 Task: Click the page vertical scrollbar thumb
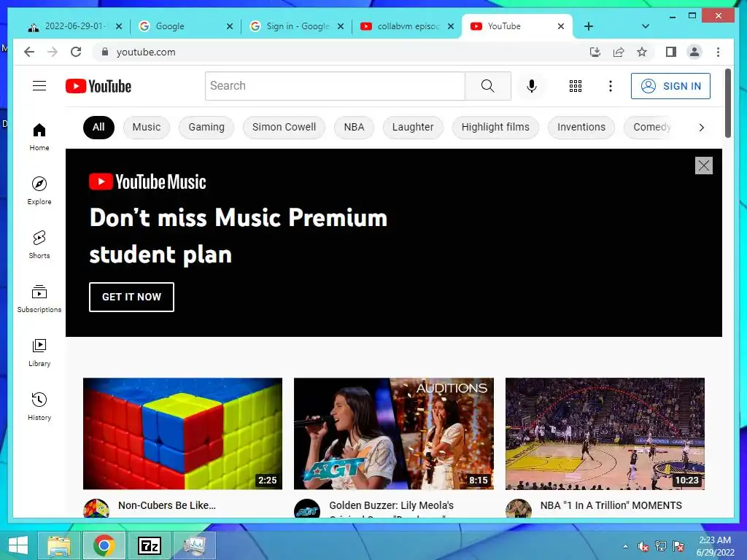(728, 103)
